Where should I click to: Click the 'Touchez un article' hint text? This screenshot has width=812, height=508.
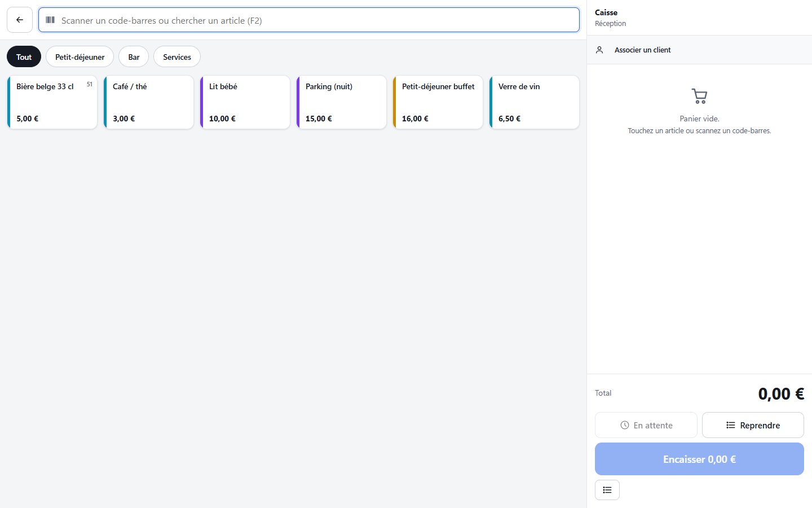(699, 130)
